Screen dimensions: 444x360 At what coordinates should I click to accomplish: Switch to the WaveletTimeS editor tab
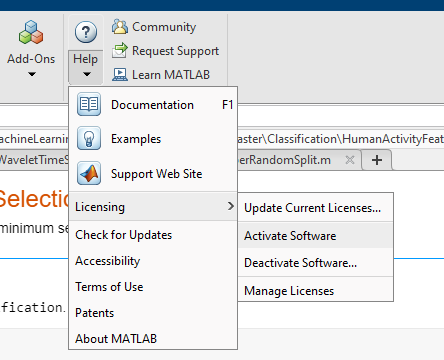pyautogui.click(x=34, y=160)
